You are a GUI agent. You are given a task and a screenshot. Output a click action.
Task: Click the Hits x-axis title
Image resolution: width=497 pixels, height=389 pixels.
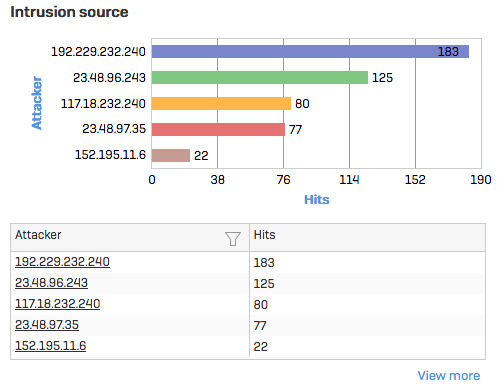(x=317, y=199)
